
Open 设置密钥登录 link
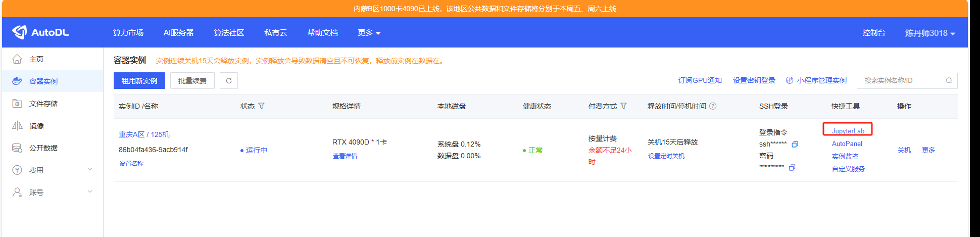(754, 81)
